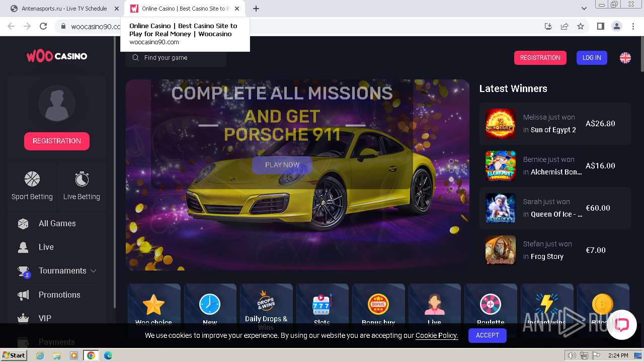
Task: Click the header Registration button
Action: [x=540, y=58]
